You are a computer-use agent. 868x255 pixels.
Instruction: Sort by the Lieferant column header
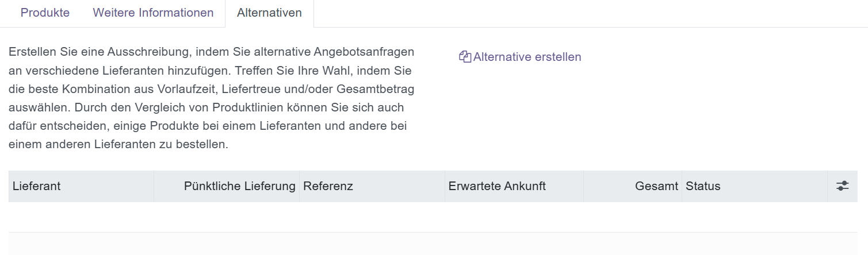(x=37, y=186)
